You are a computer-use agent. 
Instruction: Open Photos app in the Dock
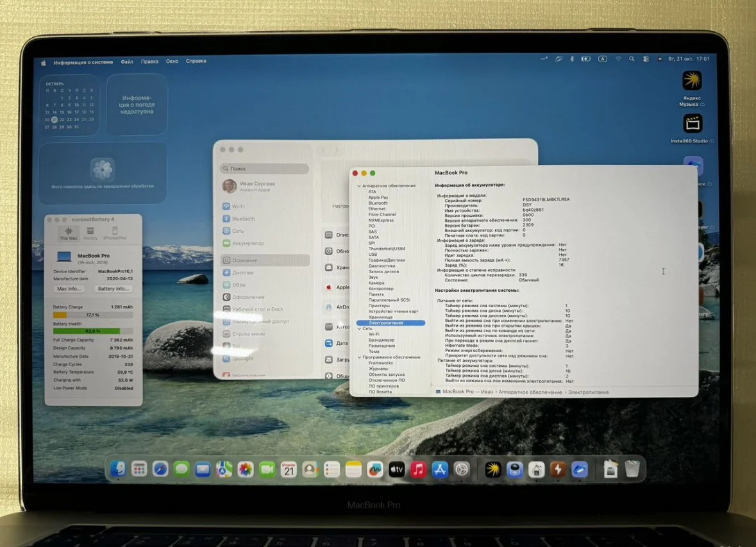coord(246,469)
